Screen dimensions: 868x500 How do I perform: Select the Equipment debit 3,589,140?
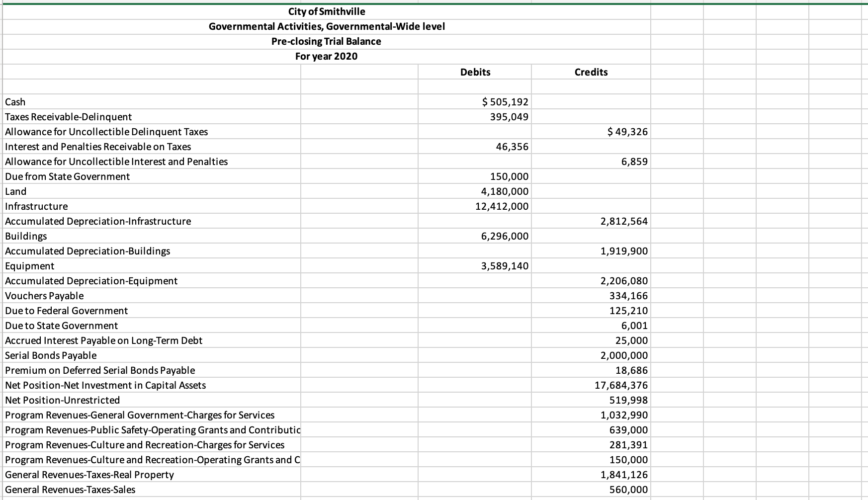[x=505, y=266]
